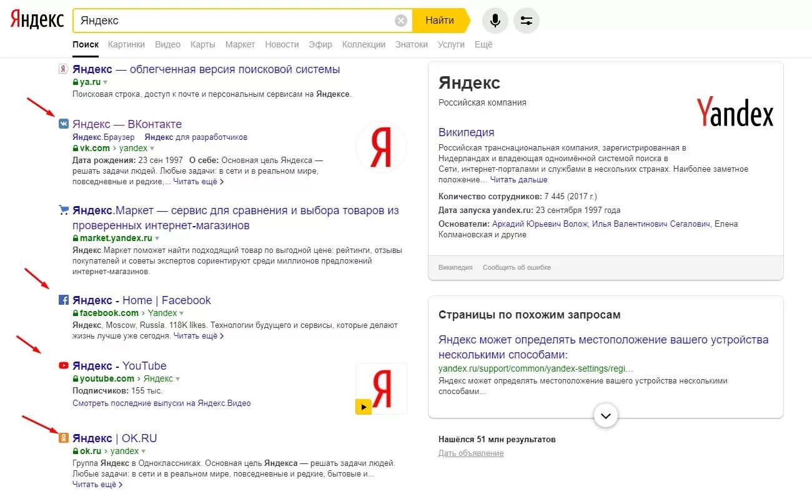Select the Поиск tab
812x504 pixels.
pyautogui.click(x=86, y=44)
